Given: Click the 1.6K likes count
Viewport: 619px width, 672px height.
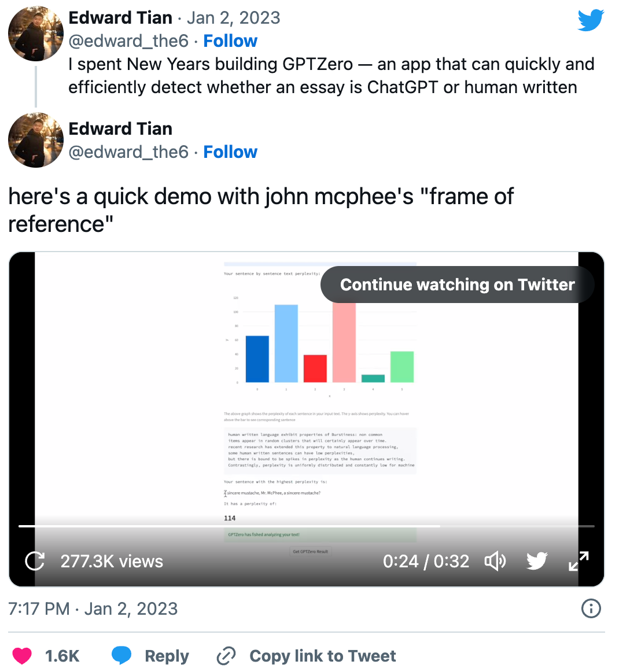Looking at the screenshot, I should pyautogui.click(x=62, y=656).
